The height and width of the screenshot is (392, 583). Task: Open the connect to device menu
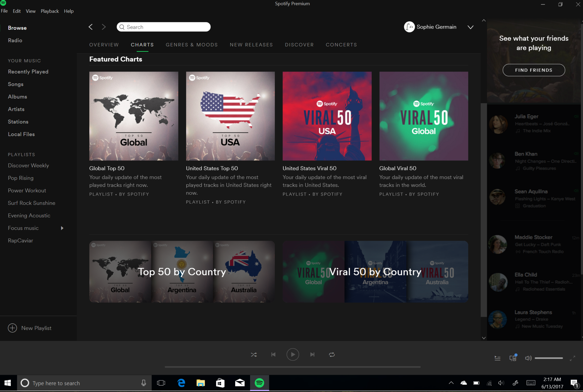coord(513,358)
